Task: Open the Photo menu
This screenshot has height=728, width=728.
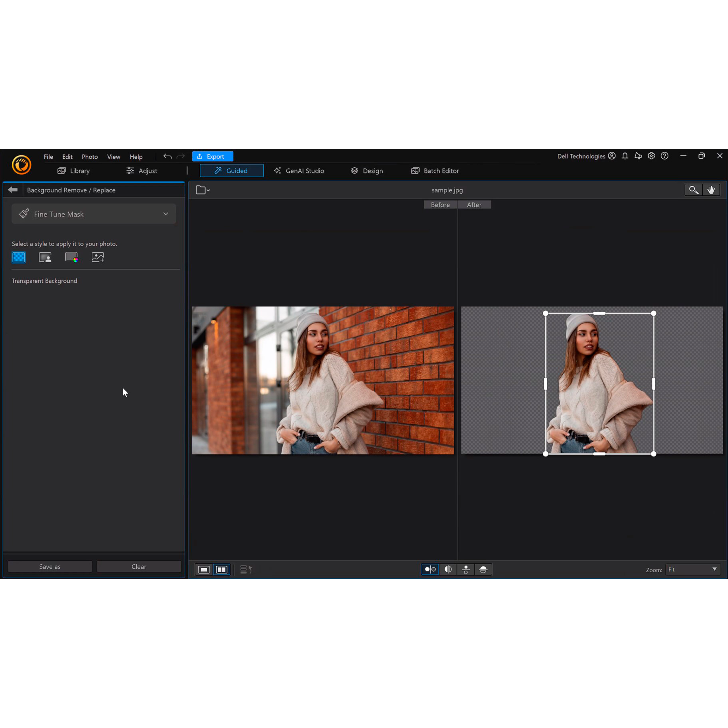Action: (90, 156)
